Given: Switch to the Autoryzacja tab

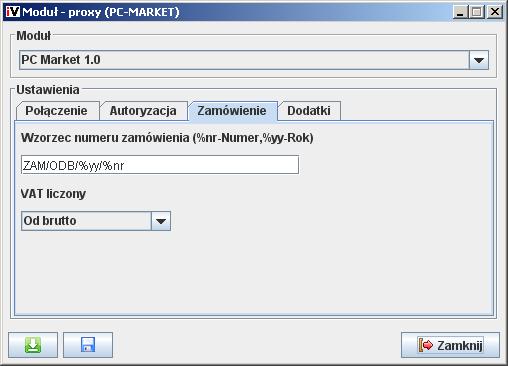Looking at the screenshot, I should [143, 111].
